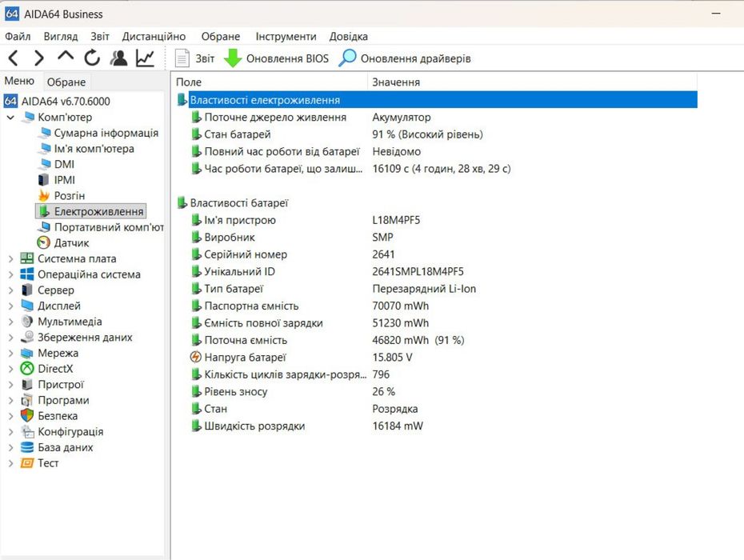The width and height of the screenshot is (744, 560).
Task: Click the Конфігурація config icon
Action: point(27,431)
